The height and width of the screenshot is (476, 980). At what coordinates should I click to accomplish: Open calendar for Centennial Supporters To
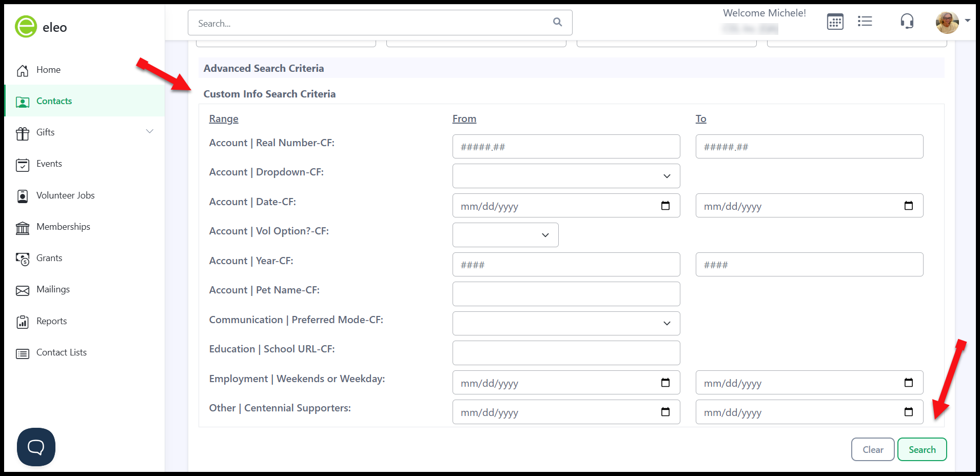point(909,412)
